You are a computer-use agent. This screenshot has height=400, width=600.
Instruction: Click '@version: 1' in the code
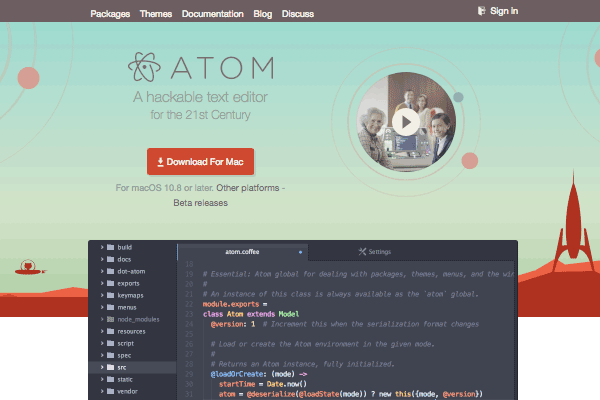(233, 324)
